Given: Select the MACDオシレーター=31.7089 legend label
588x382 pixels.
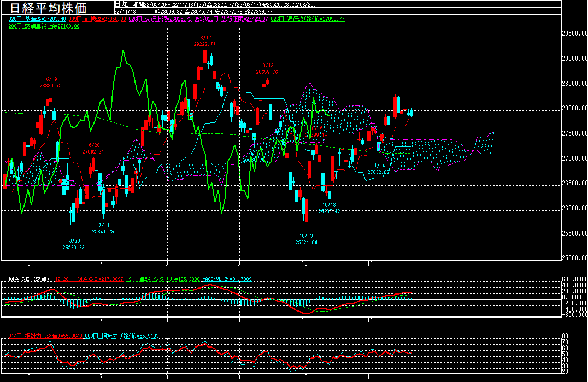Looking at the screenshot, I should [227, 279].
